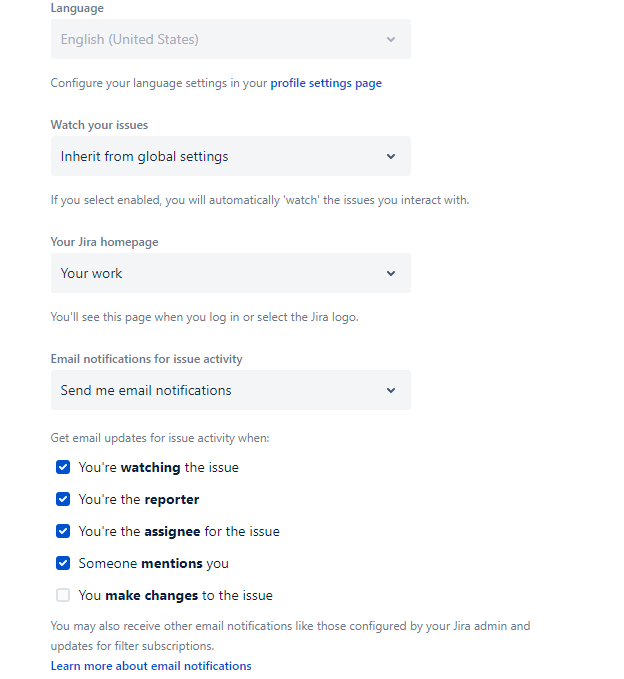Click chevron arrow in Watch your issues dropdown
The width and height of the screenshot is (624, 679).
click(391, 157)
